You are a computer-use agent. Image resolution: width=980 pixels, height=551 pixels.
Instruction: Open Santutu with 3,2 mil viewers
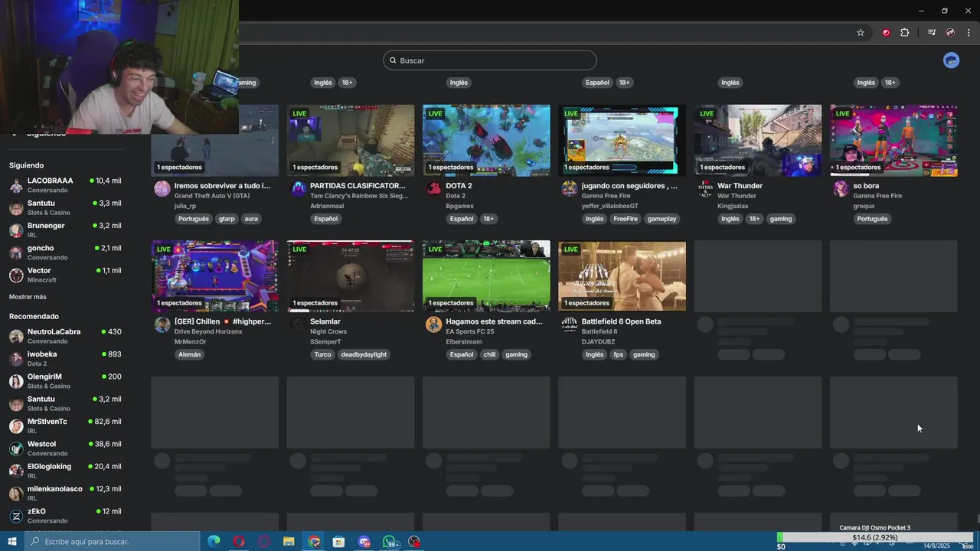[65, 403]
